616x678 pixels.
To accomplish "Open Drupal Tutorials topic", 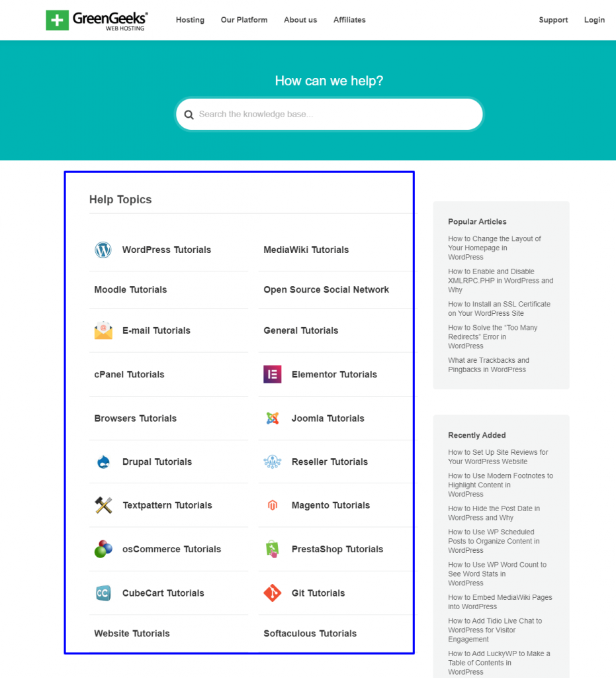I will 157,461.
